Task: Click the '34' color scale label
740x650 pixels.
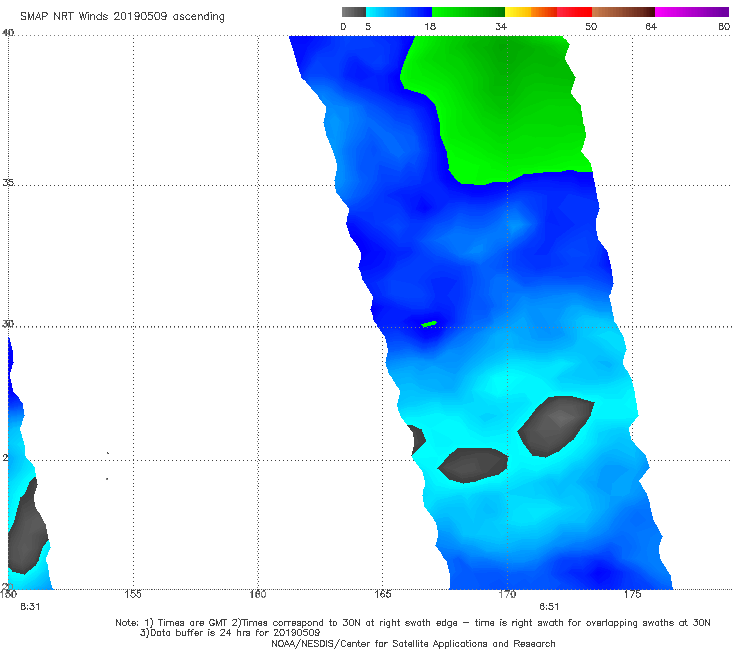Action: point(501,26)
